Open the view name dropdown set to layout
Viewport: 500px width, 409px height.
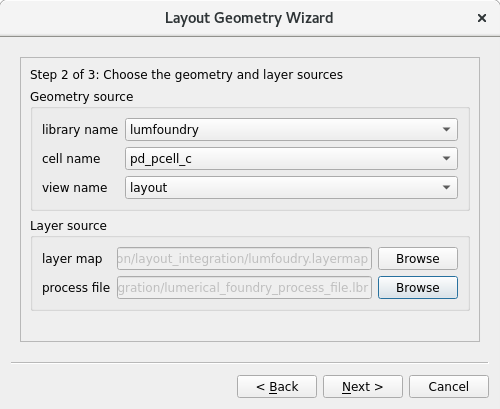click(x=291, y=187)
